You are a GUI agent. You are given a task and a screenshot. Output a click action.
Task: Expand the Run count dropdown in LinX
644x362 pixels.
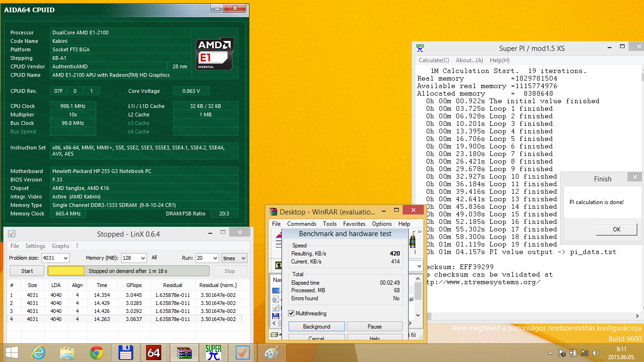[x=207, y=258]
